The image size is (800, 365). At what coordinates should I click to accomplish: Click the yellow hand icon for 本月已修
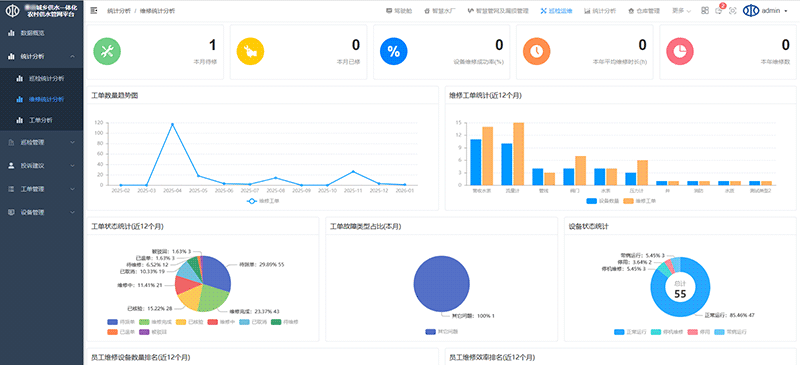[251, 51]
